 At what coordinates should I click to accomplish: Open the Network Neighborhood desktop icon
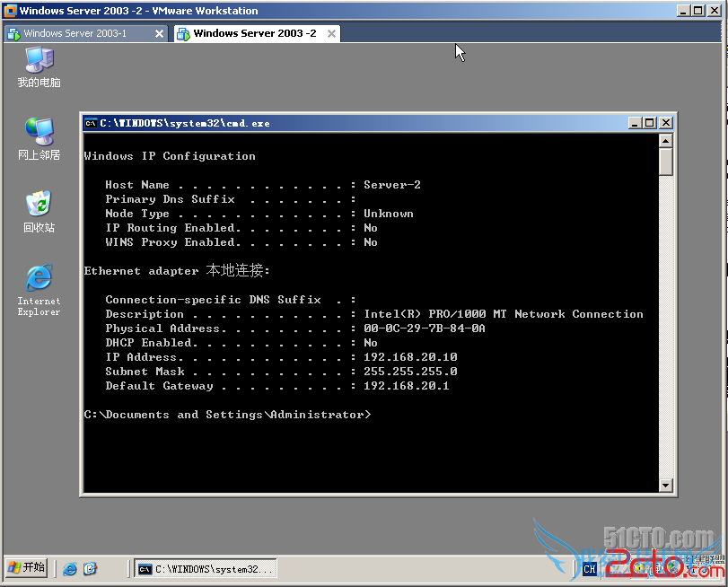tap(39, 139)
